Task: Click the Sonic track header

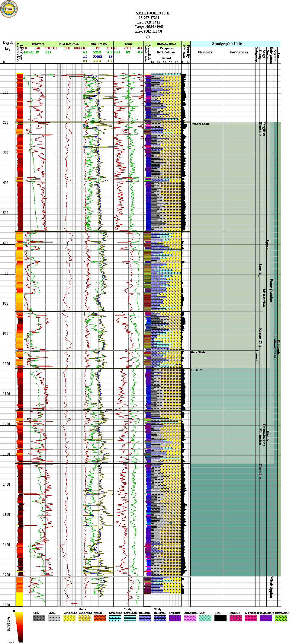Action: pos(129,44)
